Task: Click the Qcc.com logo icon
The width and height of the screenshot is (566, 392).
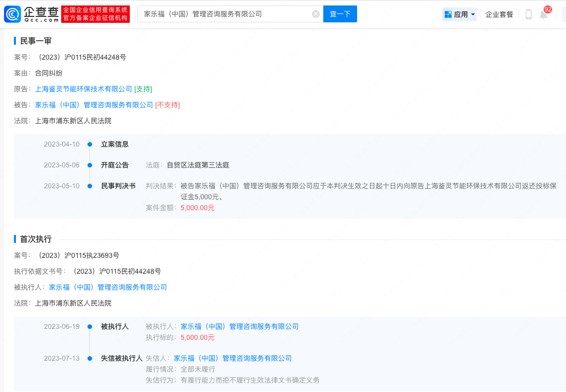Action: 12,14
